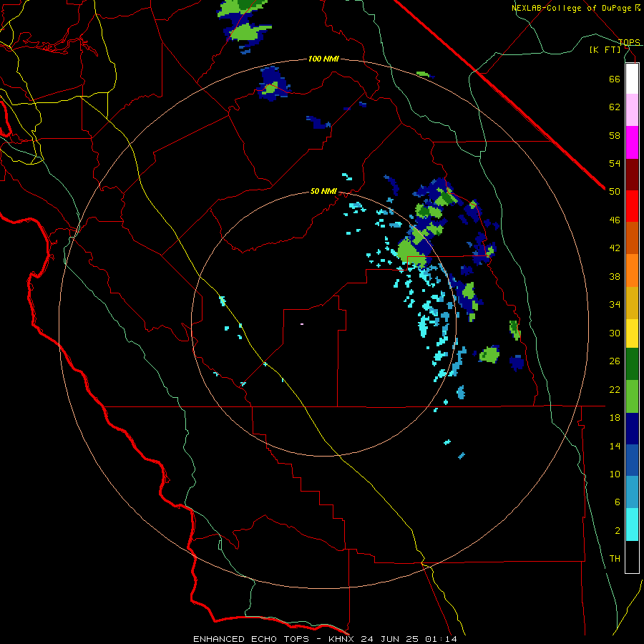Image resolution: width=644 pixels, height=644 pixels.
Task: Click the small pink radar site marker
Action: pyautogui.click(x=302, y=324)
